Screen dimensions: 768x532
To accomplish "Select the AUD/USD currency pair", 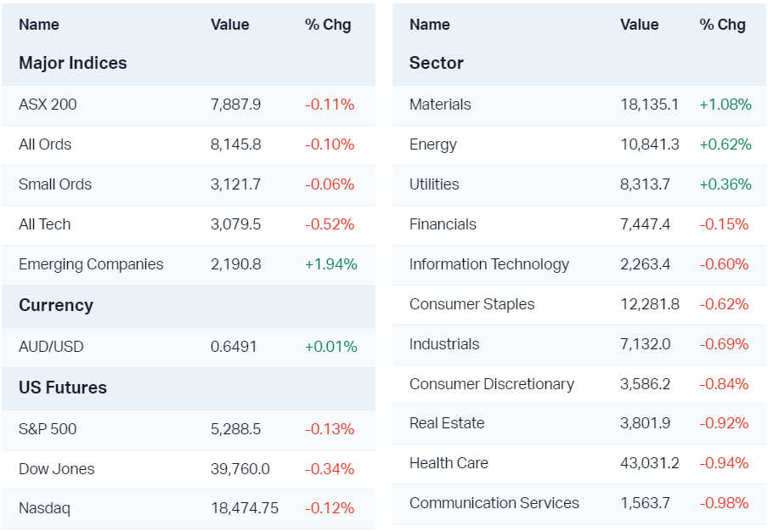I will pos(51,347).
